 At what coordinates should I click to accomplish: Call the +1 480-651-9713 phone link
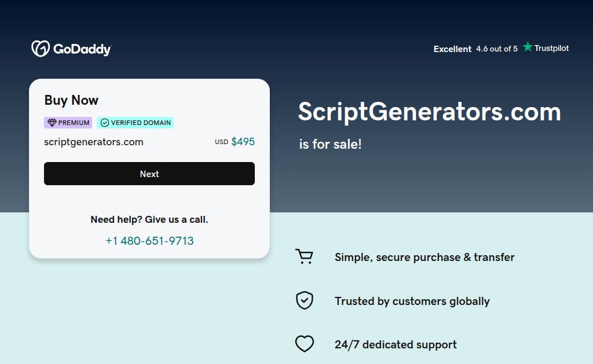coord(149,241)
